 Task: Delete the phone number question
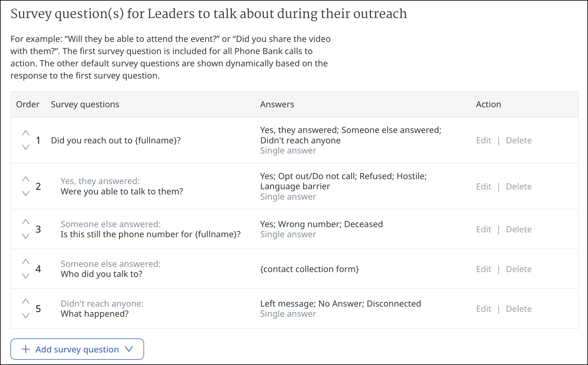[519, 229]
